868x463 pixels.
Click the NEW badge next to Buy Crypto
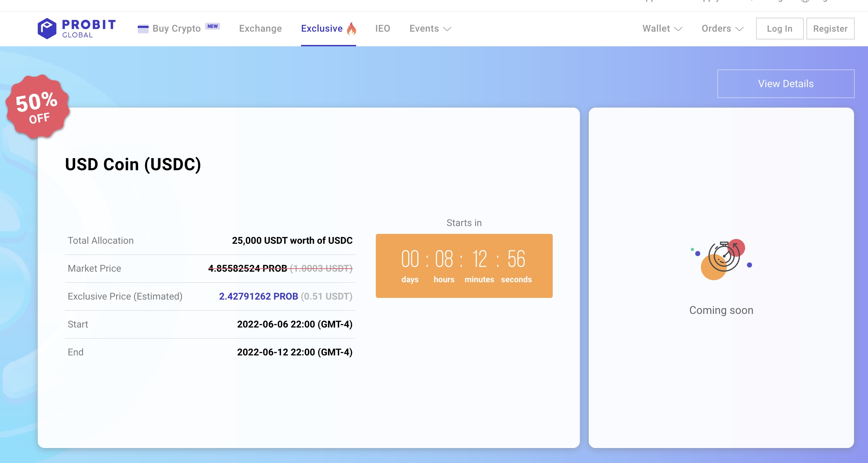(213, 26)
